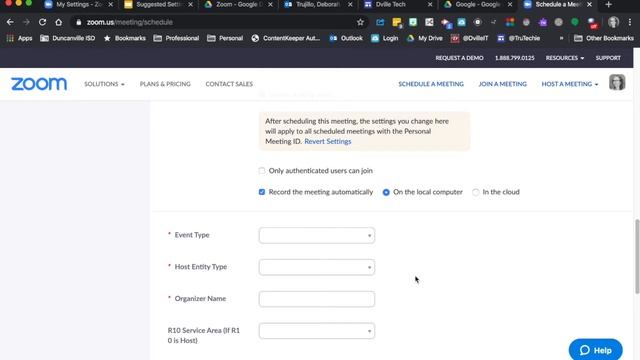The height and width of the screenshot is (360, 640).
Task: Open the browser home page
Action: click(59, 22)
